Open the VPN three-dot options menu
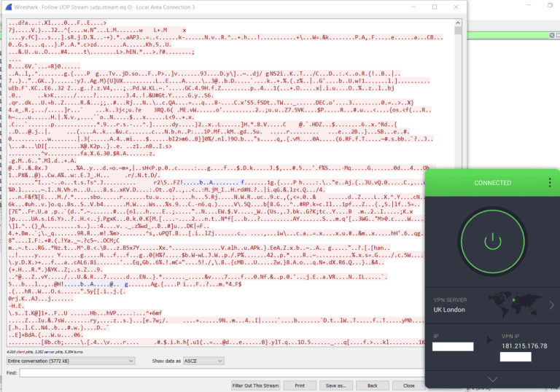 [x=550, y=182]
